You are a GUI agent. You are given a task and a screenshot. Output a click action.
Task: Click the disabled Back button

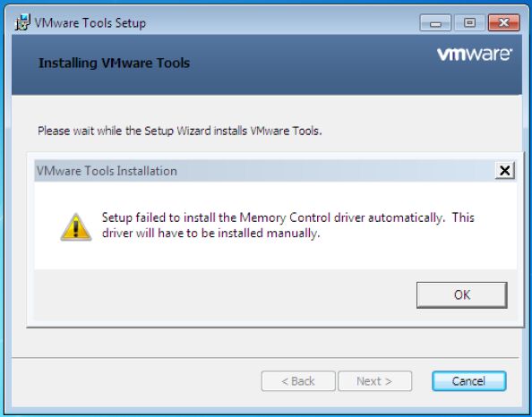pos(298,381)
